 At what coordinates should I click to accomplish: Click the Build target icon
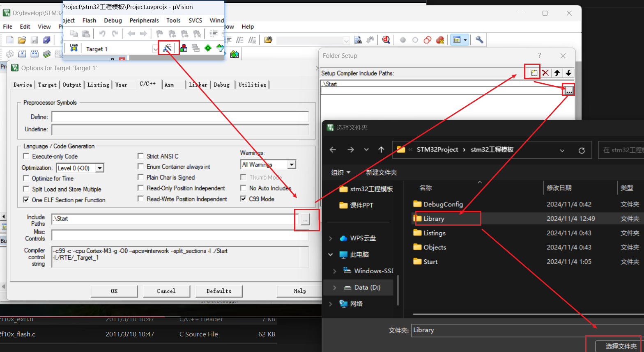22,54
